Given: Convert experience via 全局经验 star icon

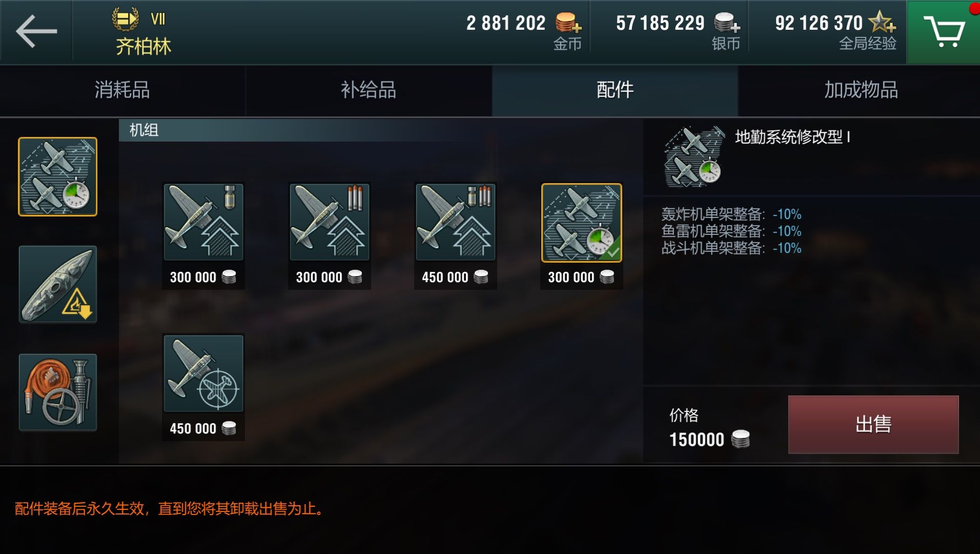Looking at the screenshot, I should (x=882, y=22).
